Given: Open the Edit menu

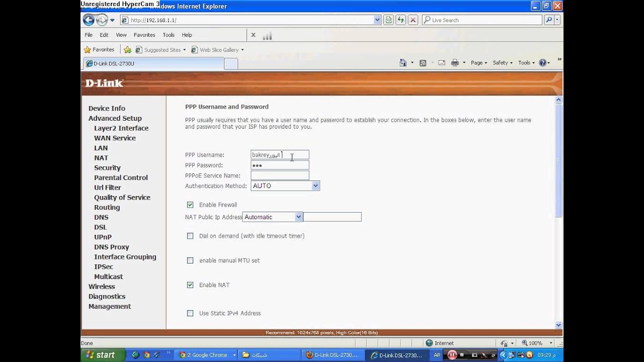Looking at the screenshot, I should pyautogui.click(x=104, y=35).
